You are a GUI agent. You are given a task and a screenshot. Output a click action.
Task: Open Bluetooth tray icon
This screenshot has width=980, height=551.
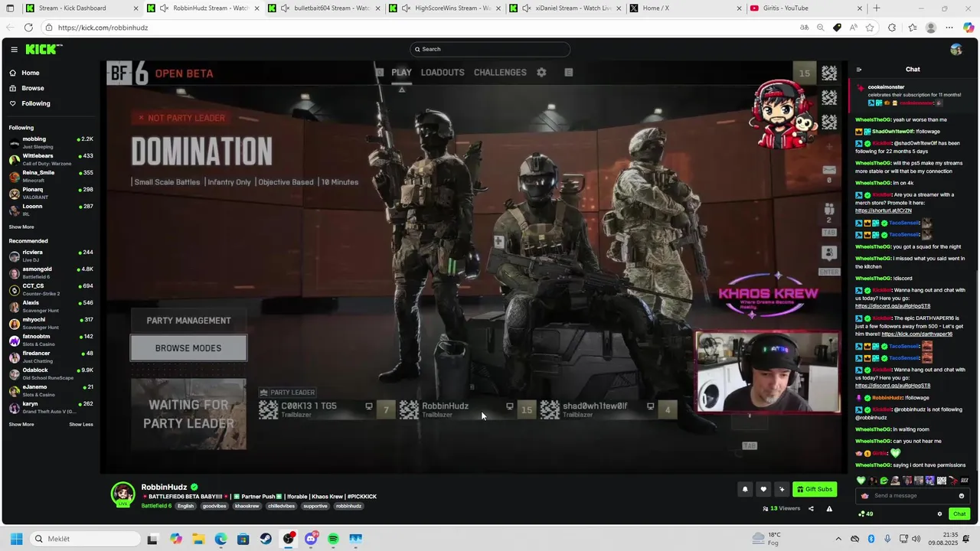(x=871, y=539)
